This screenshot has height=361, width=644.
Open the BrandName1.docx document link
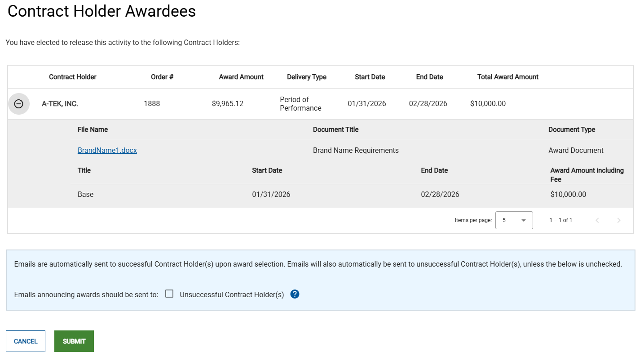tap(107, 150)
